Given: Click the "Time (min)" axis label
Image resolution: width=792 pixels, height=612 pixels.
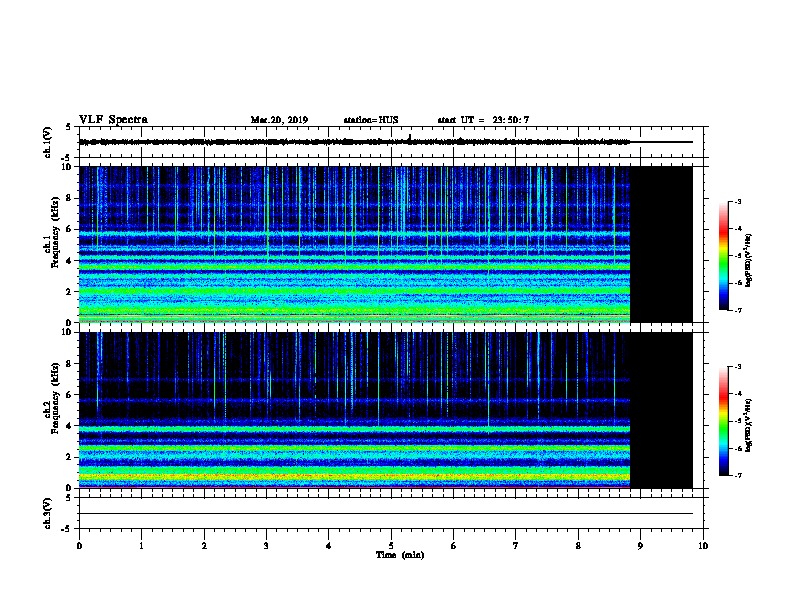Looking at the screenshot, I should pos(400,555).
